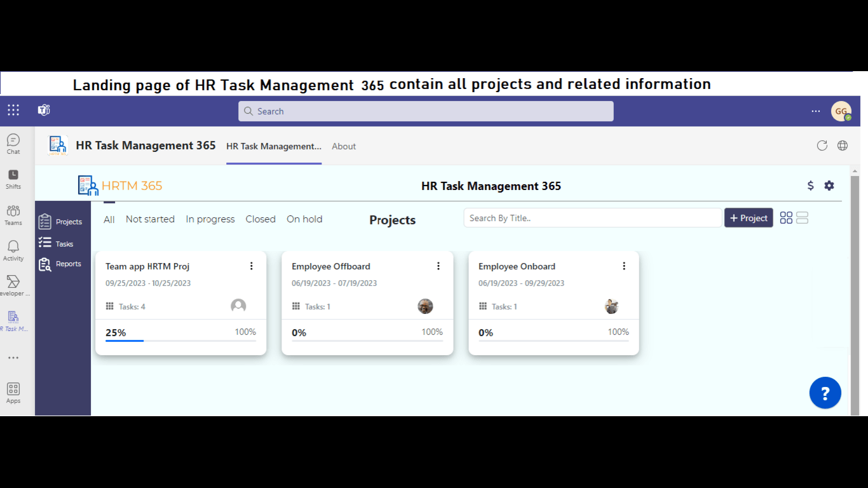Click the + Project button
868x488 pixels.
749,218
